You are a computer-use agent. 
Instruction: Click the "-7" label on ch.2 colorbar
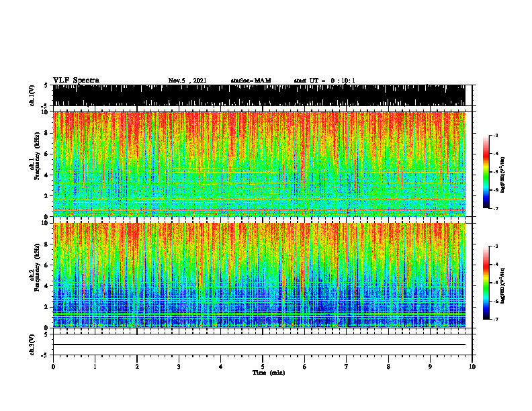click(496, 319)
